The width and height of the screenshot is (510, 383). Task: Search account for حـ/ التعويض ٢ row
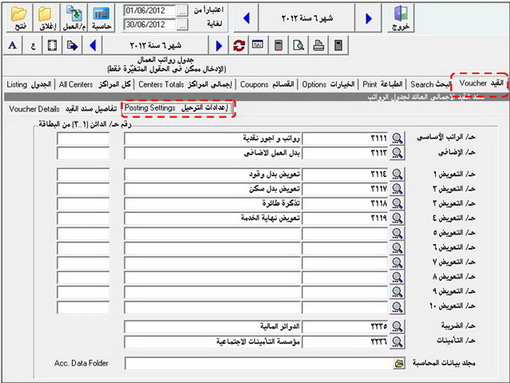point(397,189)
